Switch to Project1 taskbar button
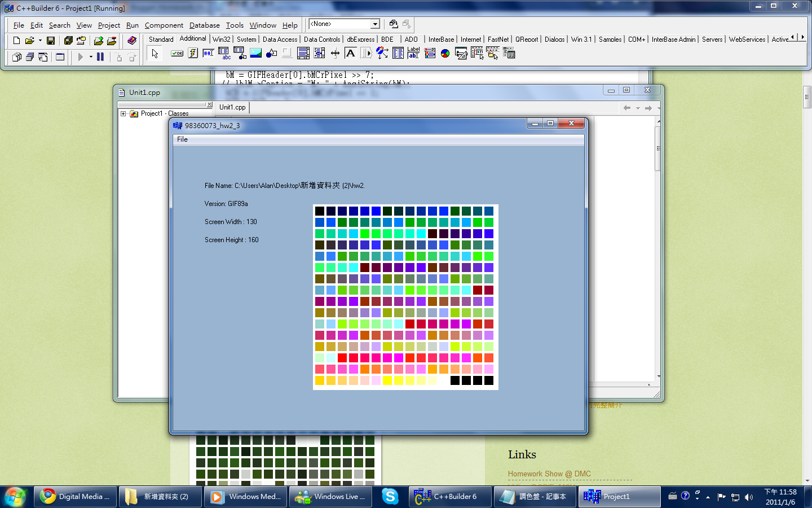Screen dimensions: 812x508 click(619, 497)
